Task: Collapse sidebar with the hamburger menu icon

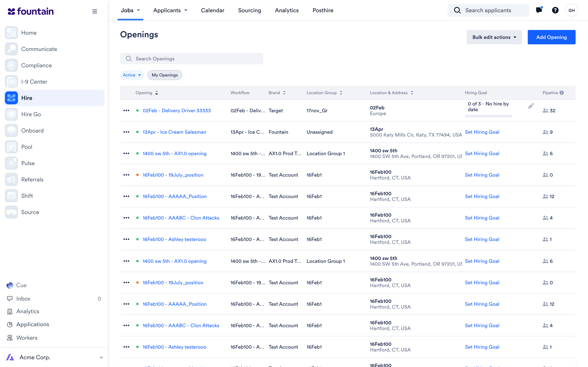Action: coord(95,11)
